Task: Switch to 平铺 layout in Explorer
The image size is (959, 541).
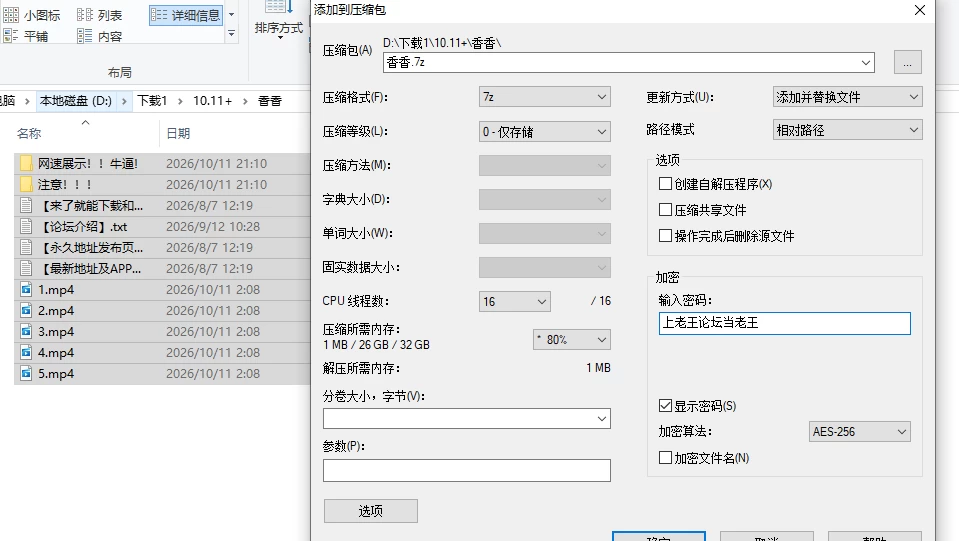Action: pyautogui.click(x=26, y=36)
